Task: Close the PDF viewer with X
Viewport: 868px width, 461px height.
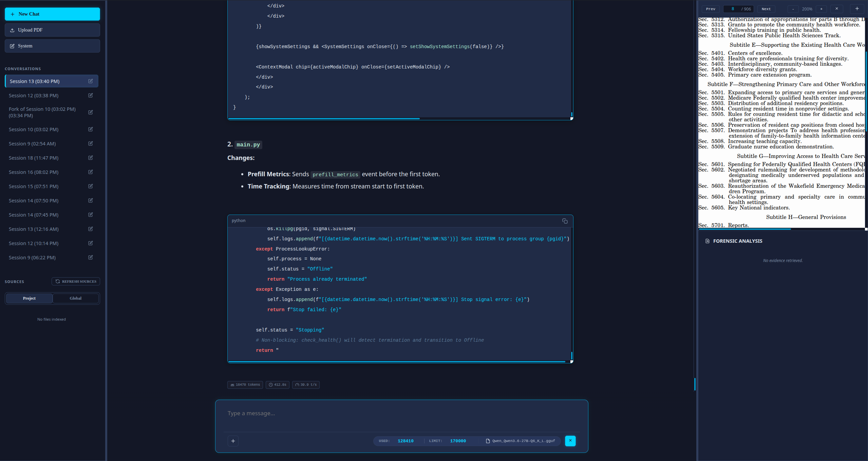Action: [x=836, y=9]
